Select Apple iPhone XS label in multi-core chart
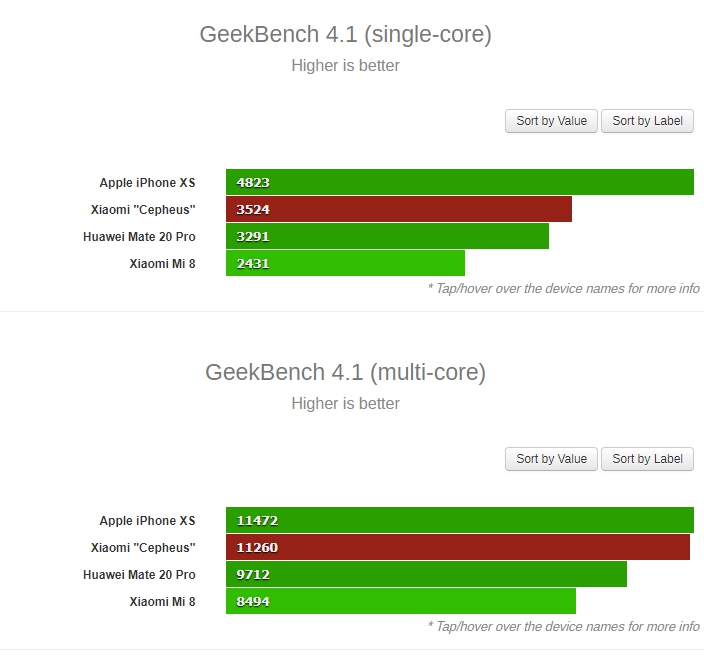 coord(147,521)
